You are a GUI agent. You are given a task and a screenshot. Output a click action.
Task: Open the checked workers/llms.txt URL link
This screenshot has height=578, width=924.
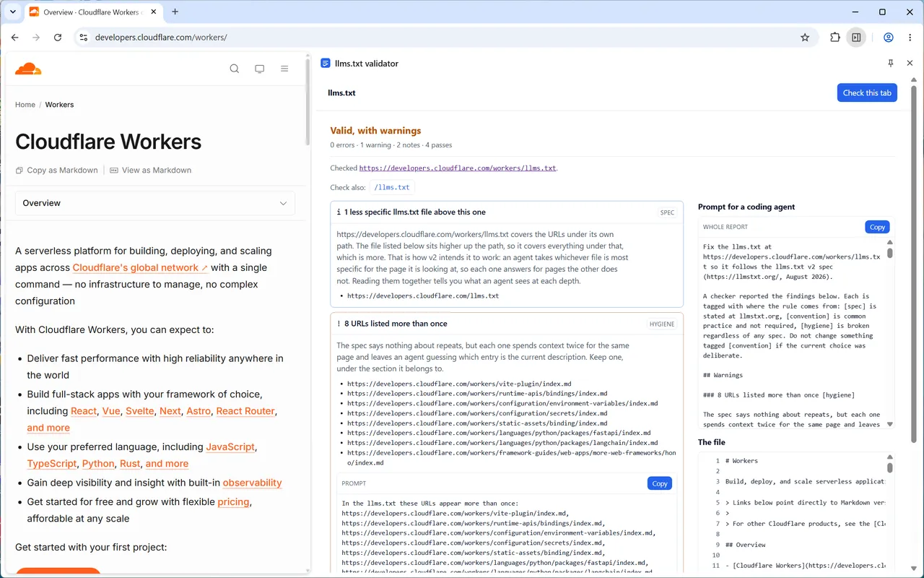[458, 168]
